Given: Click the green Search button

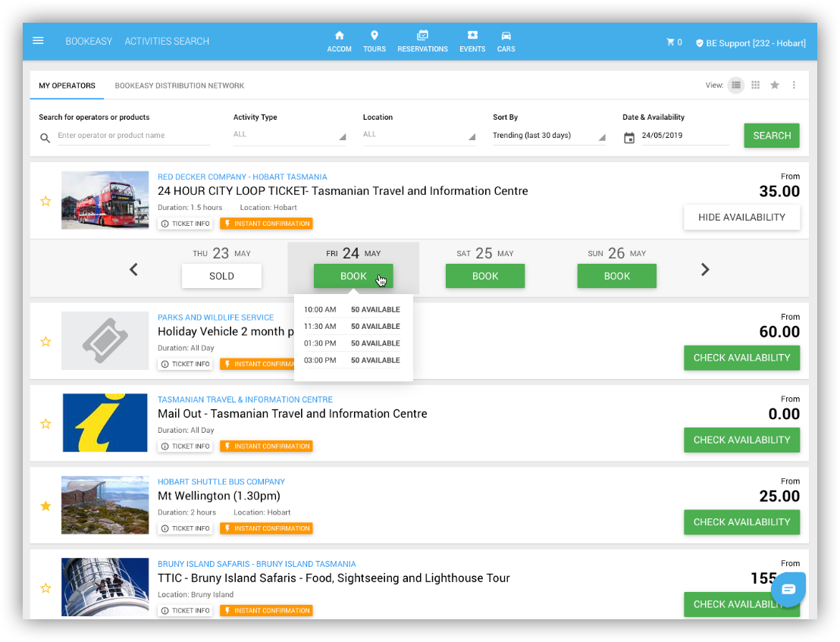Looking at the screenshot, I should (x=772, y=136).
